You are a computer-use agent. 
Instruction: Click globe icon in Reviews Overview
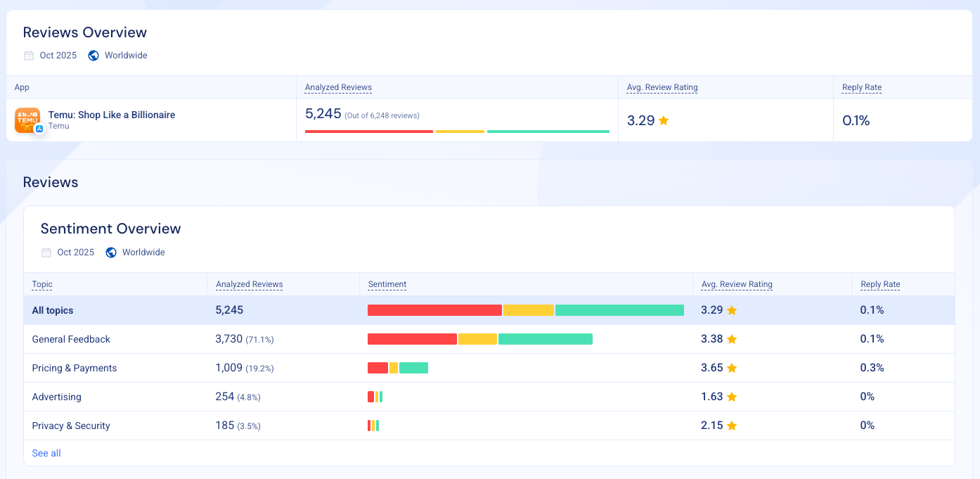[94, 56]
